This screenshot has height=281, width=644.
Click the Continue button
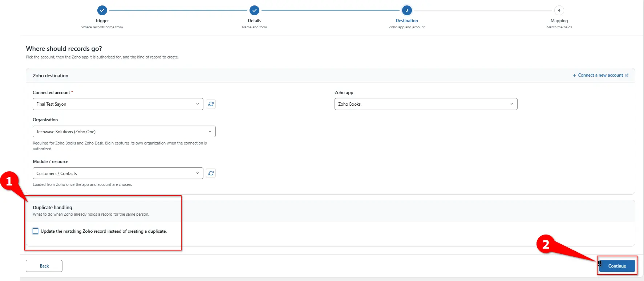point(617,266)
